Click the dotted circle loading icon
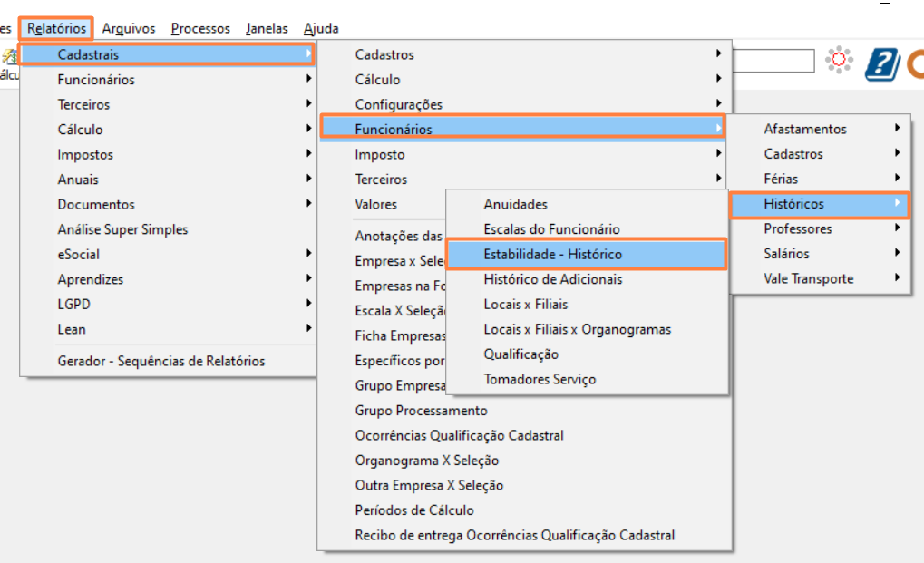The image size is (924, 563). (839, 61)
